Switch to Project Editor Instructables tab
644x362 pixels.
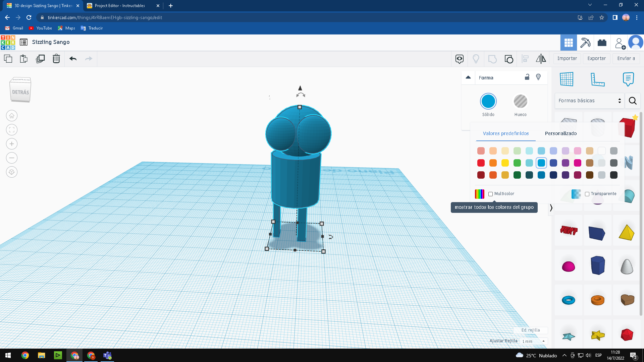[x=124, y=6]
